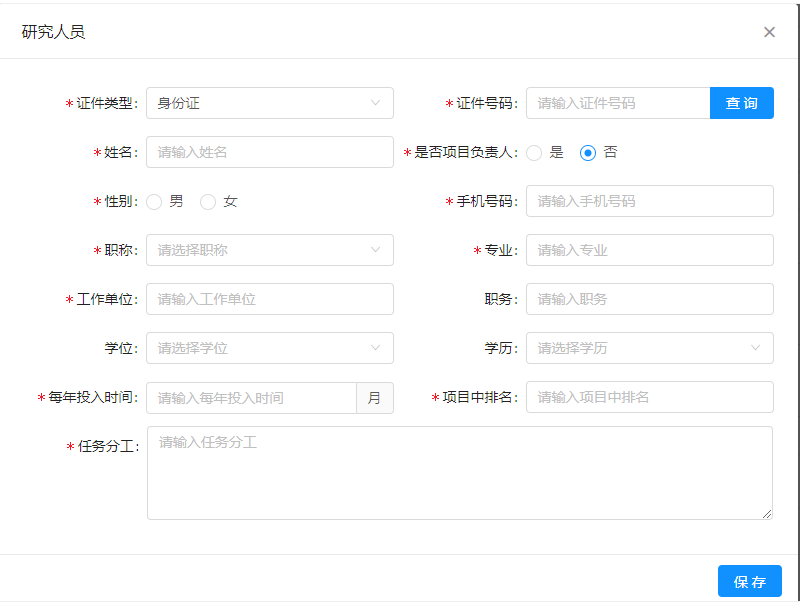Expand the 学位 dropdown list

(x=270, y=348)
